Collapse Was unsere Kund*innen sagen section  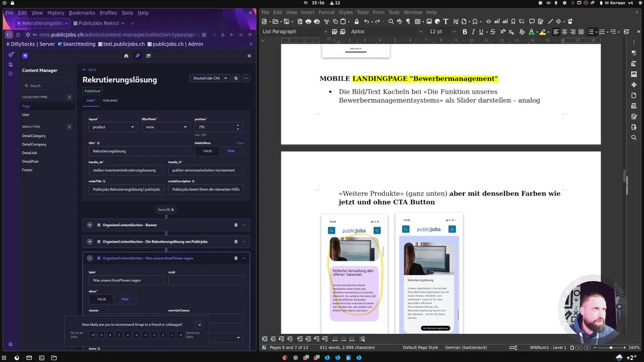(90, 258)
